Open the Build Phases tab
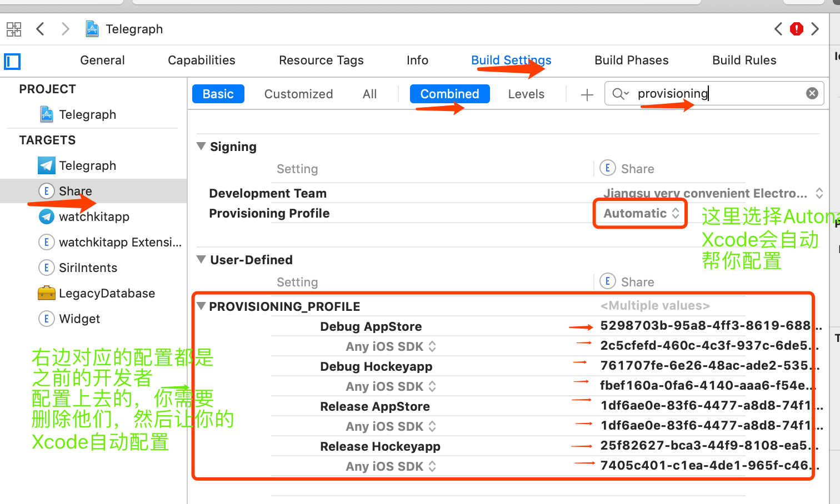Viewport: 840px width, 504px height. point(632,60)
